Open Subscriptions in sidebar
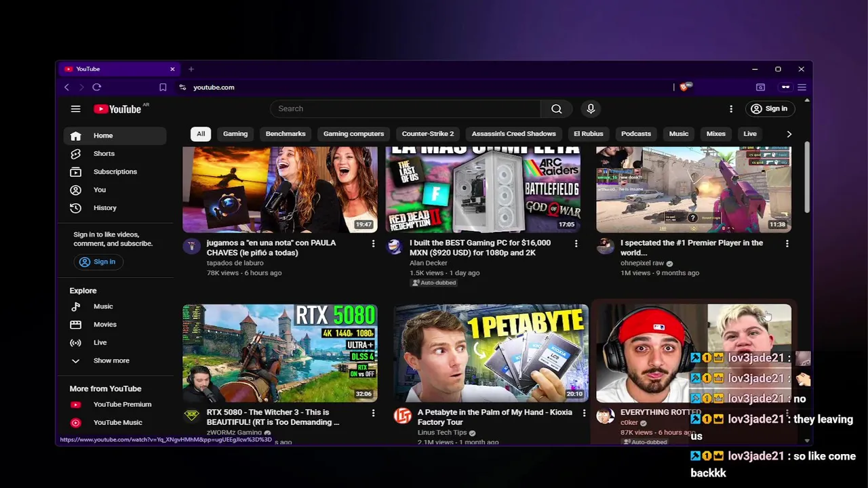This screenshot has width=868, height=488. [115, 171]
